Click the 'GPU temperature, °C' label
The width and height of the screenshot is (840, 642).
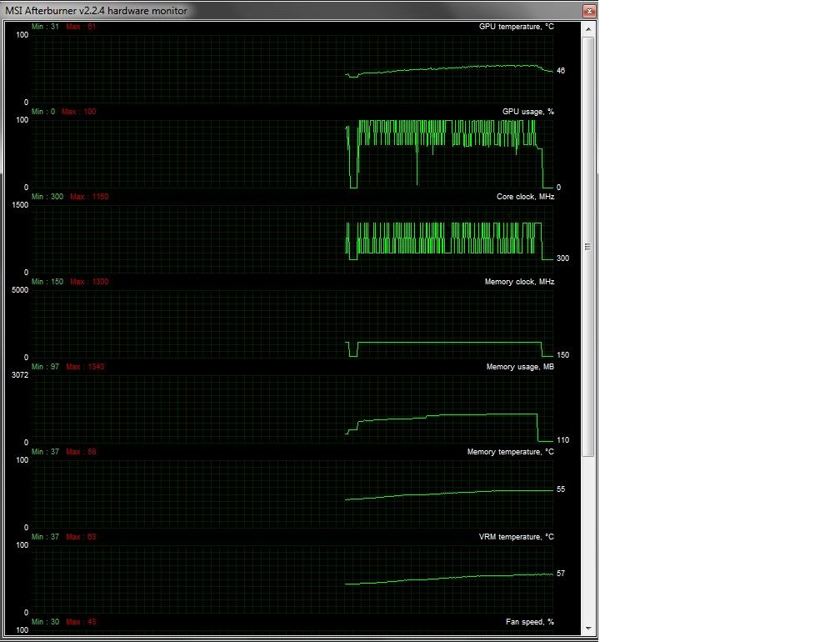click(x=517, y=26)
